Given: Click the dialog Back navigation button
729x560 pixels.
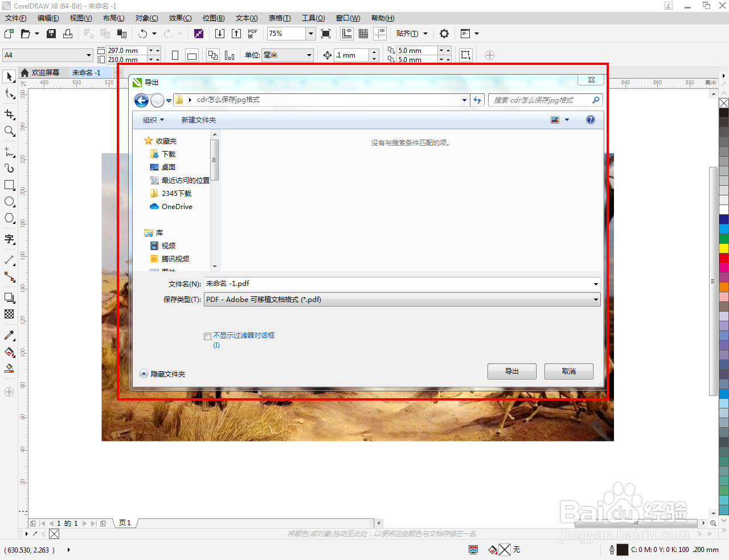Looking at the screenshot, I should coord(141,100).
